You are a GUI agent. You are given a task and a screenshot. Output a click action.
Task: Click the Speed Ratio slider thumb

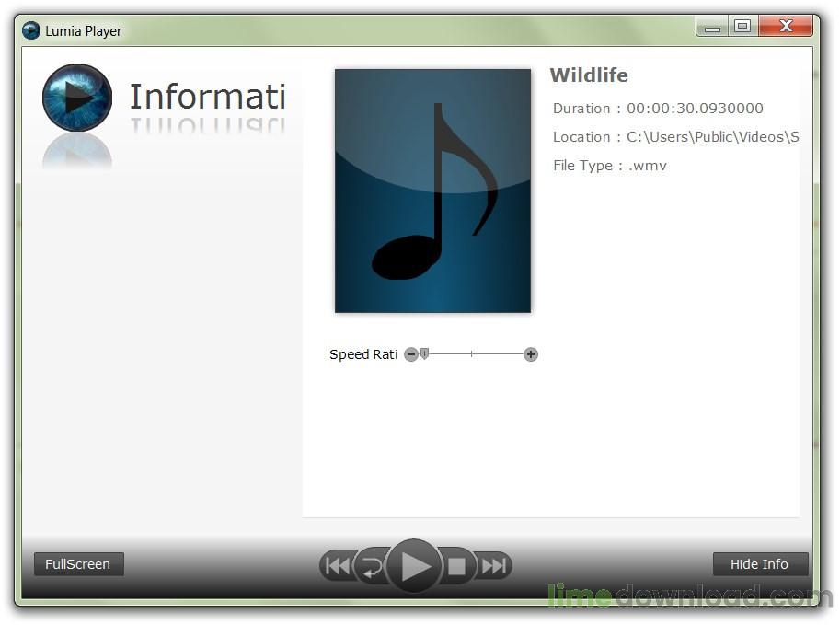424,353
